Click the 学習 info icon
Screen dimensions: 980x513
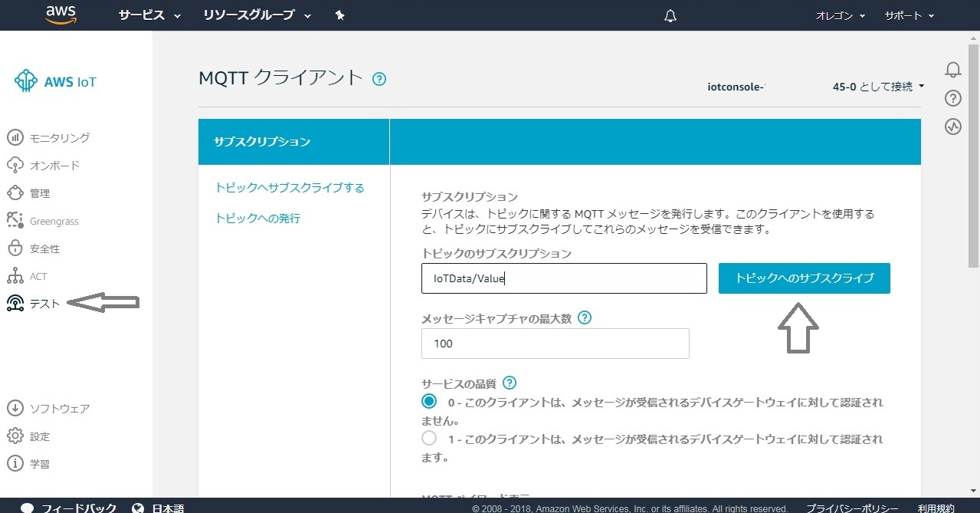click(15, 464)
